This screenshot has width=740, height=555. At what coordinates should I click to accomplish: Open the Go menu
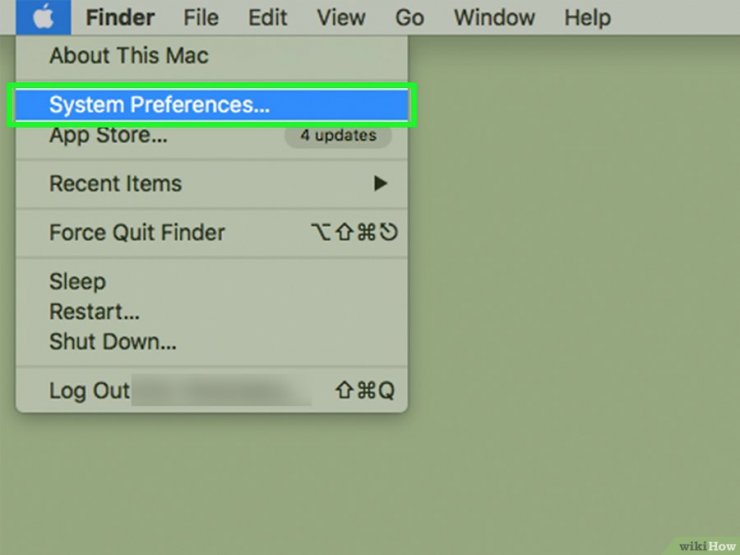click(x=409, y=17)
